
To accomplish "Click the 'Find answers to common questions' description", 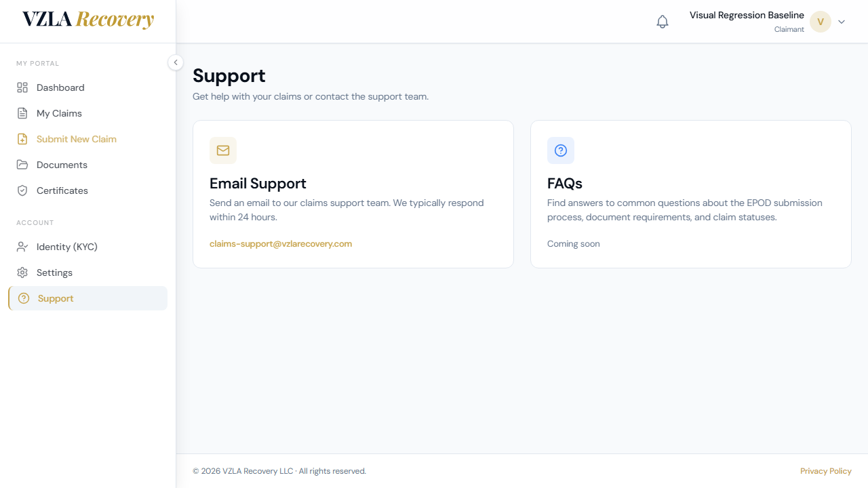I will click(685, 210).
